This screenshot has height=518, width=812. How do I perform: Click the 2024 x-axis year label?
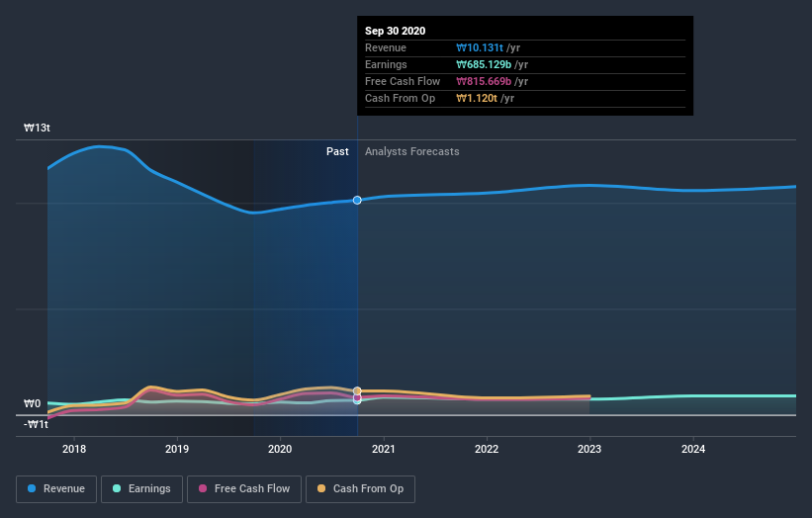(x=693, y=449)
